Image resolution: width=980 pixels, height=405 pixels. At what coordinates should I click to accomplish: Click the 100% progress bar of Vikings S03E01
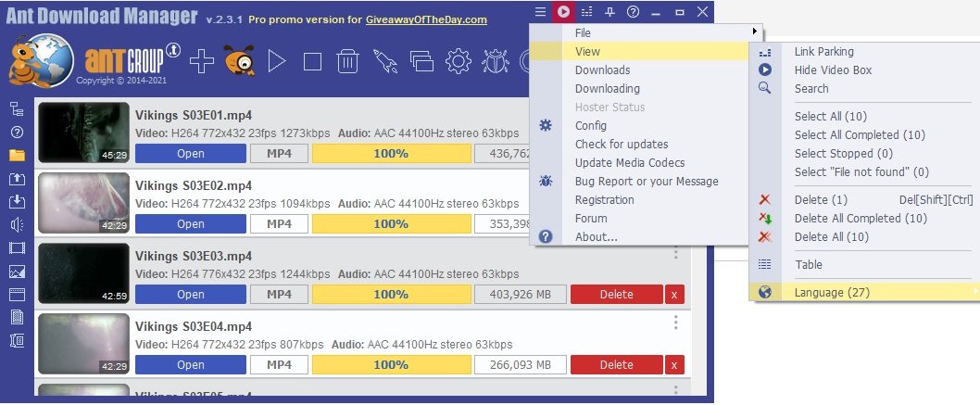(391, 154)
